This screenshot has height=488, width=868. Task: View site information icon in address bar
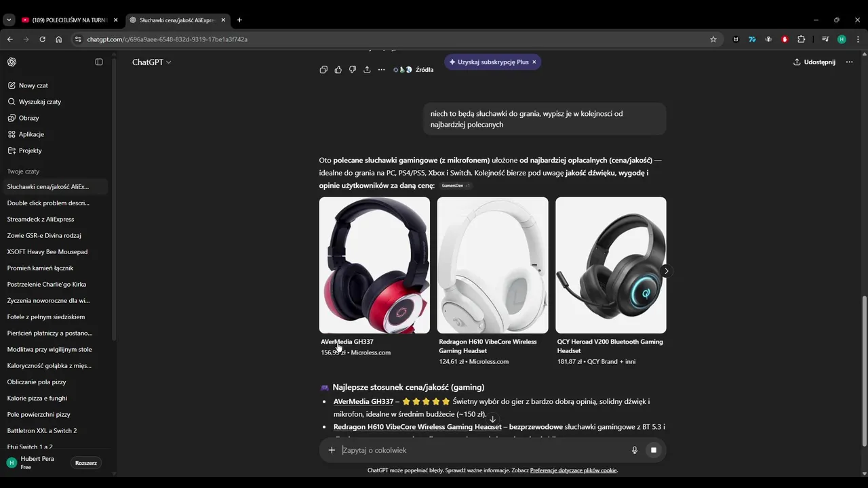(x=78, y=39)
